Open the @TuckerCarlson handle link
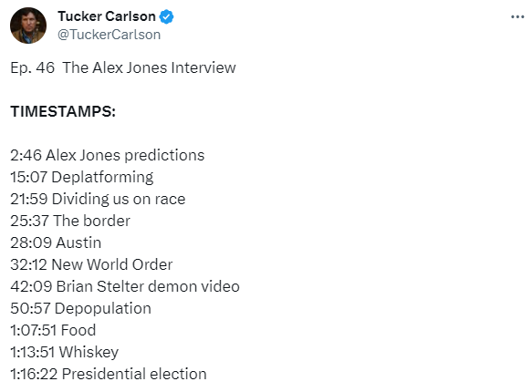The height and width of the screenshot is (392, 532). pyautogui.click(x=109, y=35)
